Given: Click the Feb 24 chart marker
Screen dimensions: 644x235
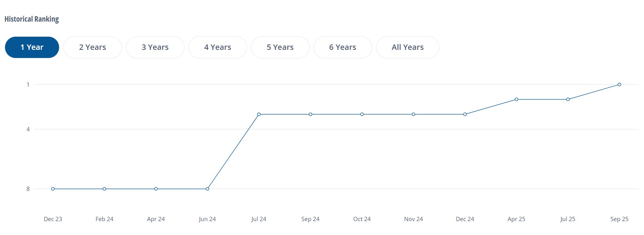Looking at the screenshot, I should (104, 189).
